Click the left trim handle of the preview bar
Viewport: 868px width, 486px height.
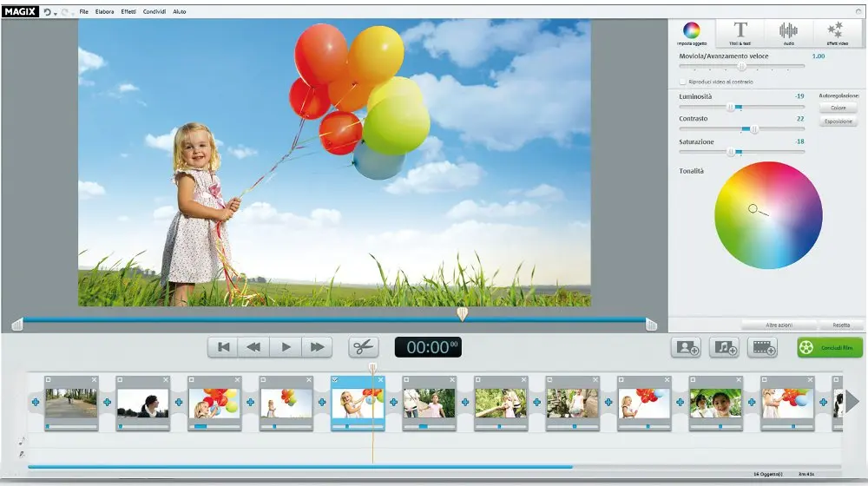point(17,325)
